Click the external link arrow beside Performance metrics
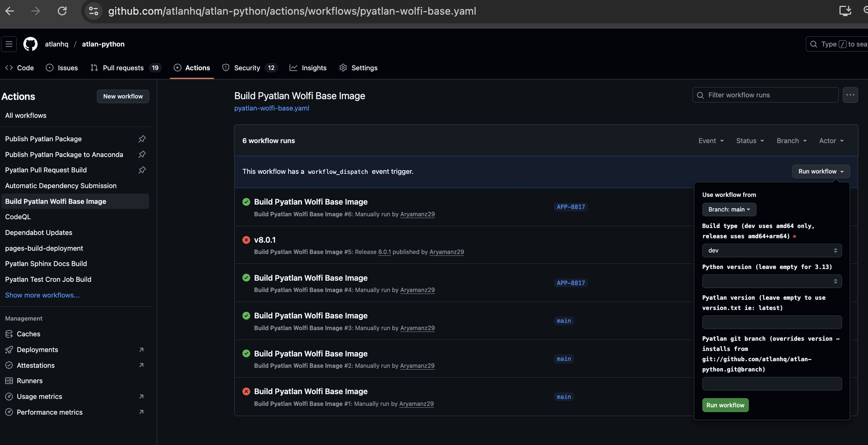Screen dimensions: 868x445 pyautogui.click(x=141, y=412)
